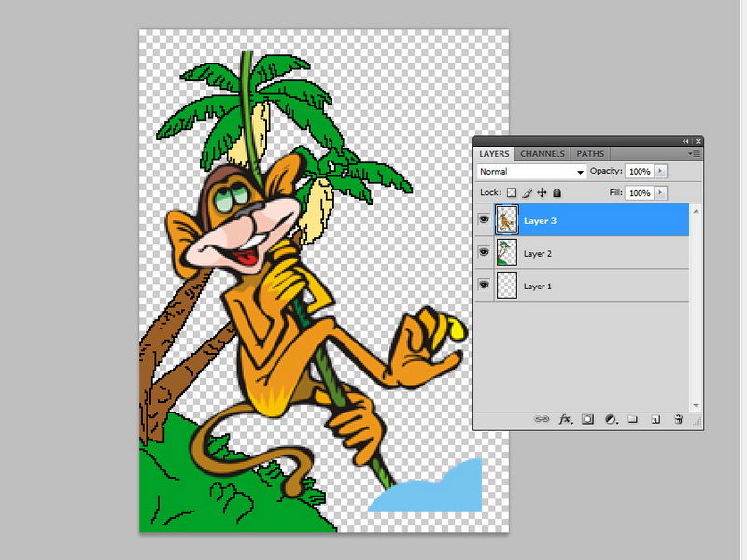This screenshot has height=560, width=747.
Task: Create a new layer group
Action: point(633,419)
